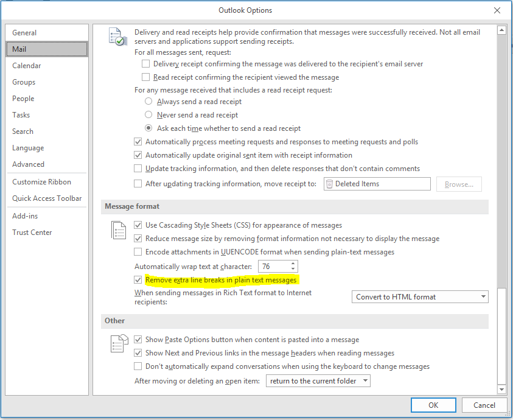Check Don't automatically expand conversations option
This screenshot has width=513, height=420.
point(138,366)
